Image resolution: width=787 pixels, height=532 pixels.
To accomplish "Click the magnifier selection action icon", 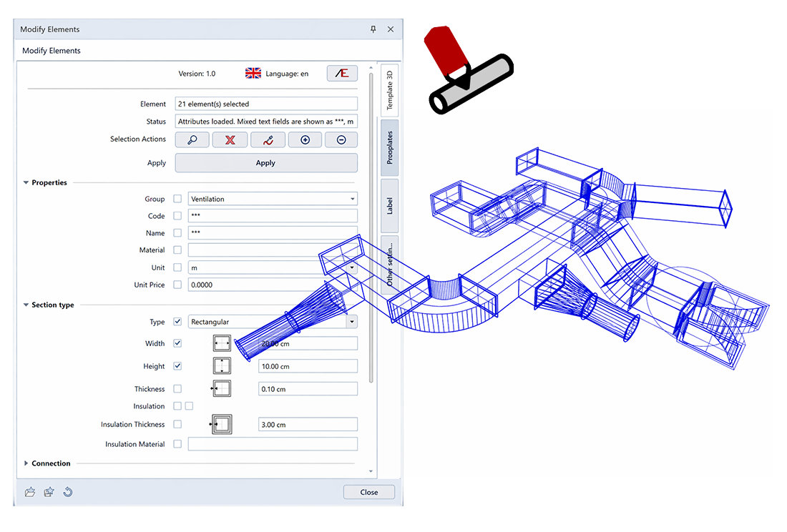I will (192, 140).
